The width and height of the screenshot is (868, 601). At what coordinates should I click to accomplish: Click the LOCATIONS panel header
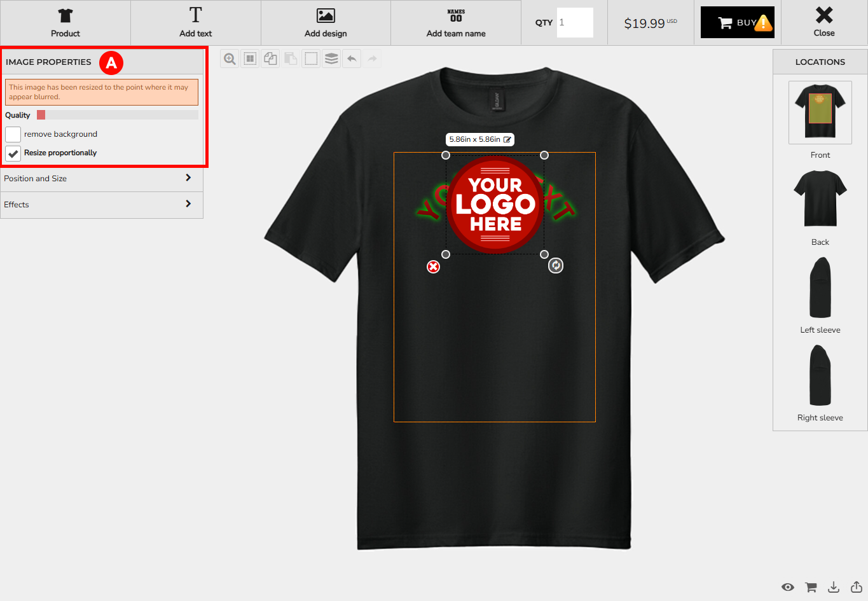coord(820,62)
